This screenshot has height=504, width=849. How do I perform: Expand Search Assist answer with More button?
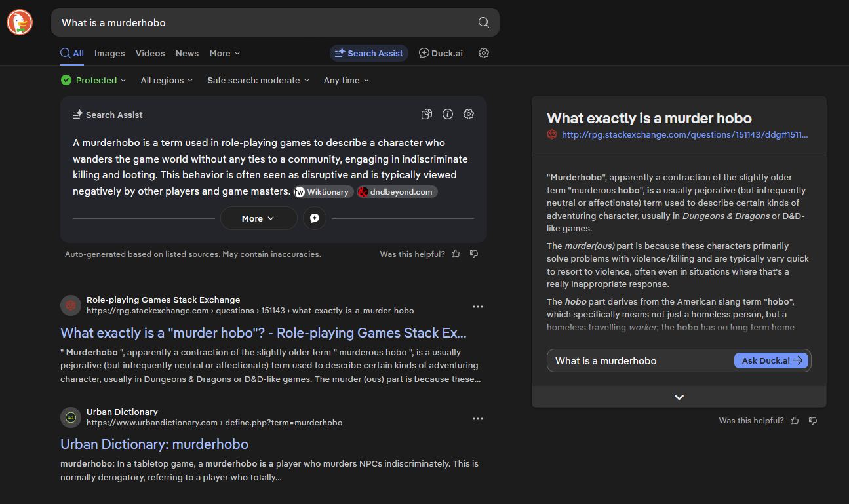(x=259, y=218)
